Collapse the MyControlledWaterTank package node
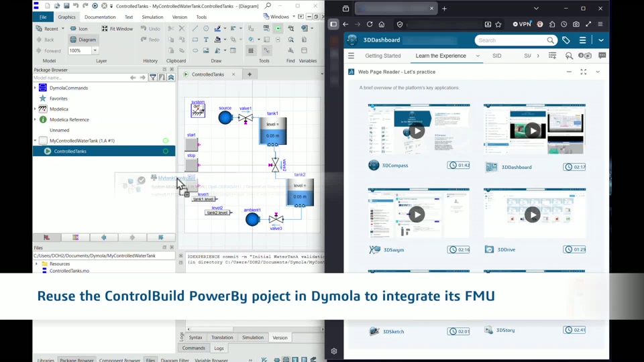The image size is (644, 362). 36,141
